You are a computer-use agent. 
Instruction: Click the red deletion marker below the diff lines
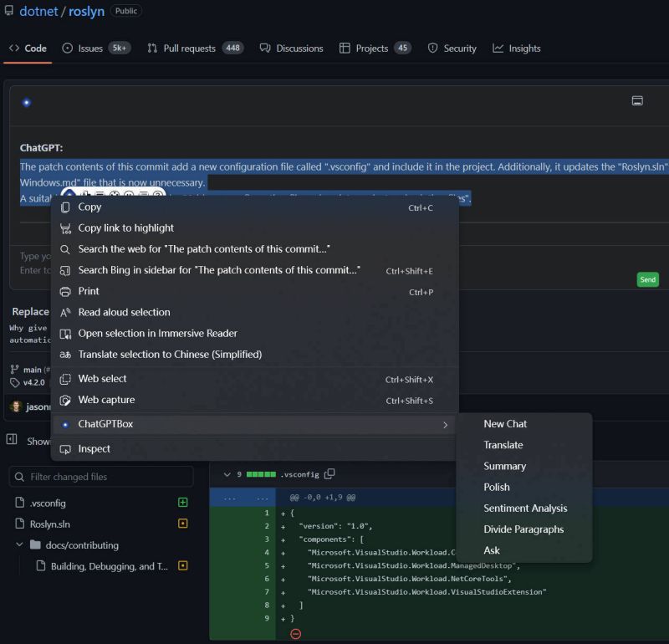click(x=296, y=634)
